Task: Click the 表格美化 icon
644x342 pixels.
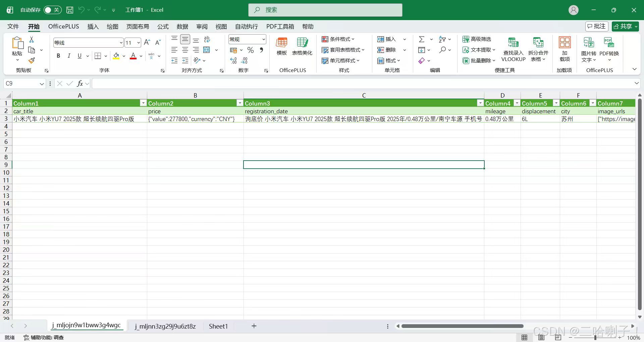Action: [x=302, y=46]
